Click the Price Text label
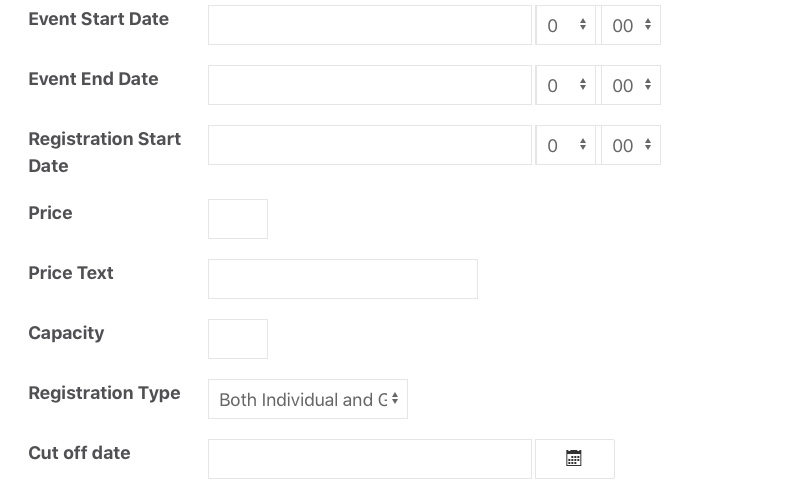Viewport: 812px width, 495px height. click(71, 273)
